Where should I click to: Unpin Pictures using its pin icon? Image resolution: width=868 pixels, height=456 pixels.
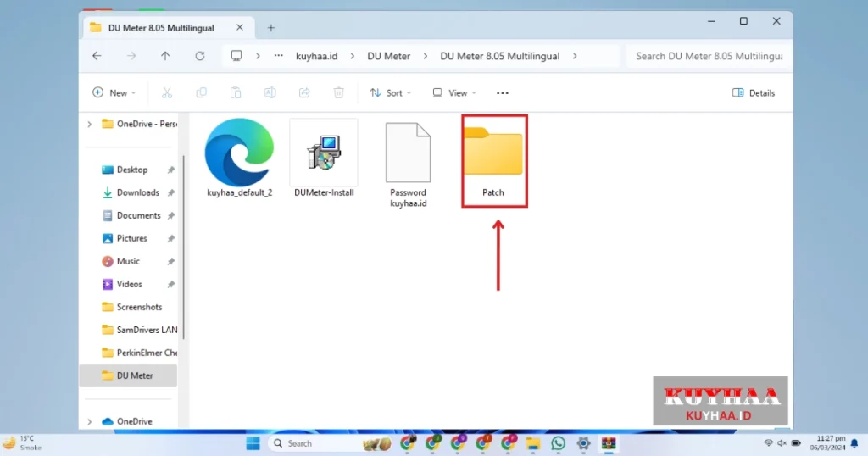(171, 238)
